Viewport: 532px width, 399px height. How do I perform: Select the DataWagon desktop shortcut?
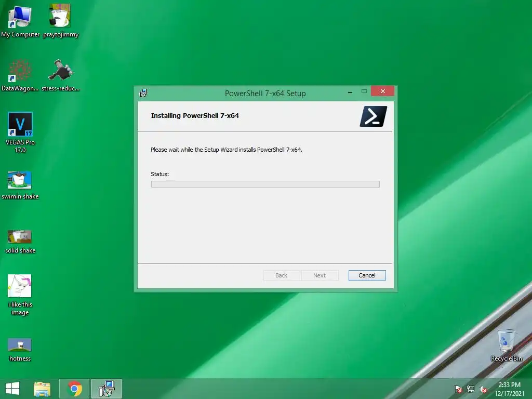20,75
